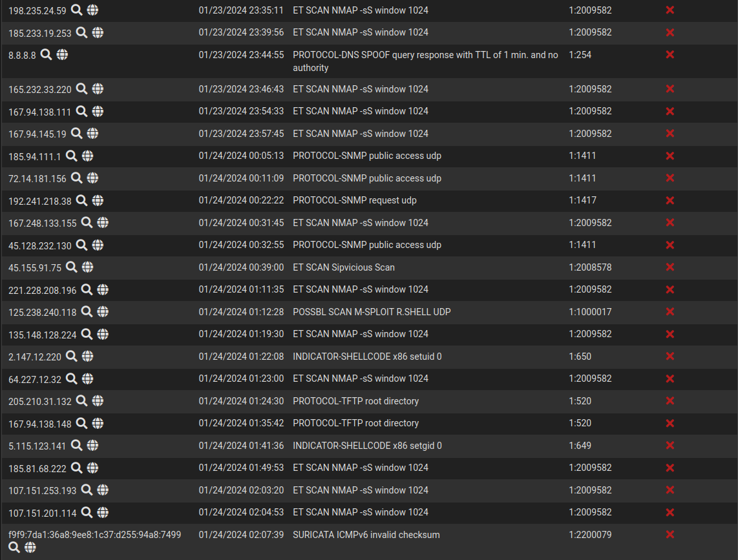
Task: Delete the 185.94.111.1 SNMP blocked host
Action: 670,156
